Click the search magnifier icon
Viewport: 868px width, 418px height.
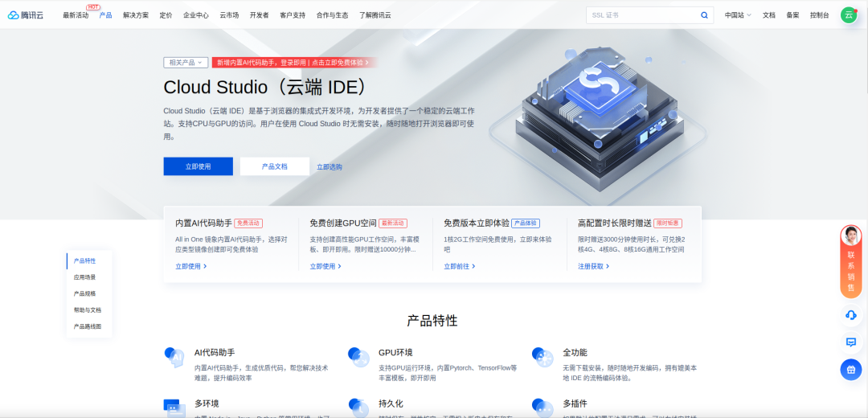point(704,15)
